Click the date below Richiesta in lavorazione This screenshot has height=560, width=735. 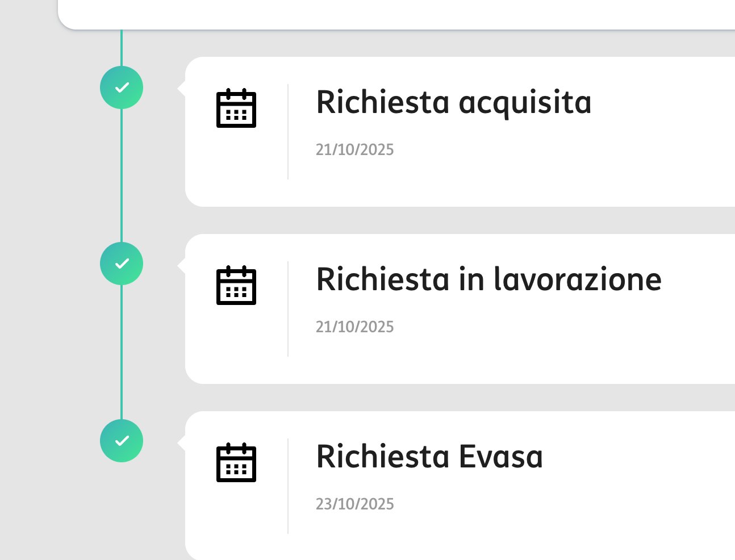[x=354, y=327]
